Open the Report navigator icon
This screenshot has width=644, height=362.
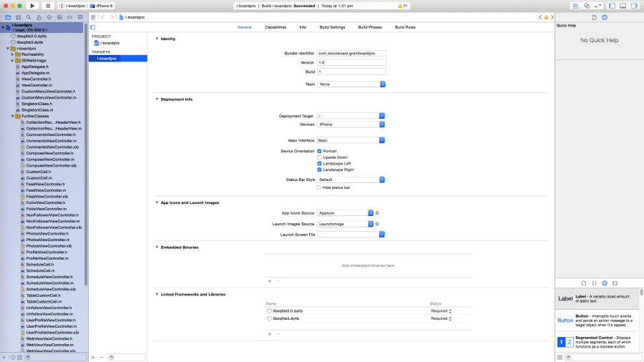click(80, 17)
